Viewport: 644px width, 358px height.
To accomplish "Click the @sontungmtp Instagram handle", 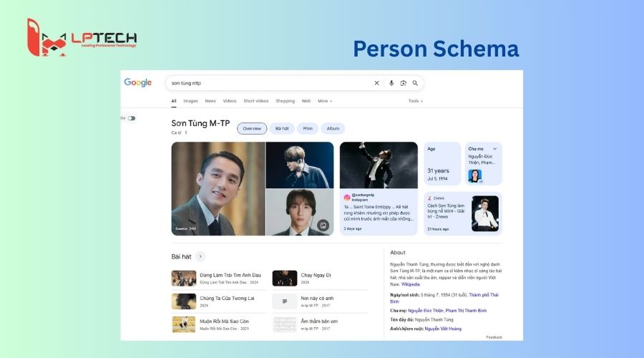I will point(363,195).
